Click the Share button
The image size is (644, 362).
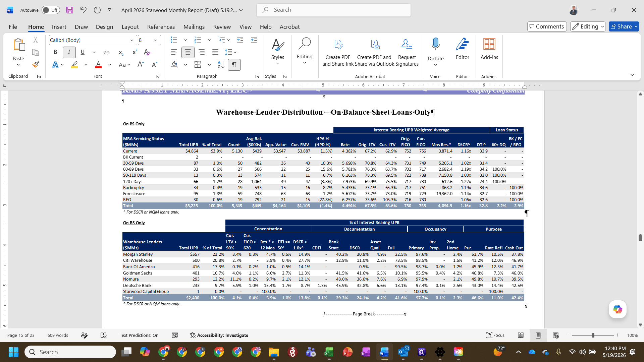[624, 26]
